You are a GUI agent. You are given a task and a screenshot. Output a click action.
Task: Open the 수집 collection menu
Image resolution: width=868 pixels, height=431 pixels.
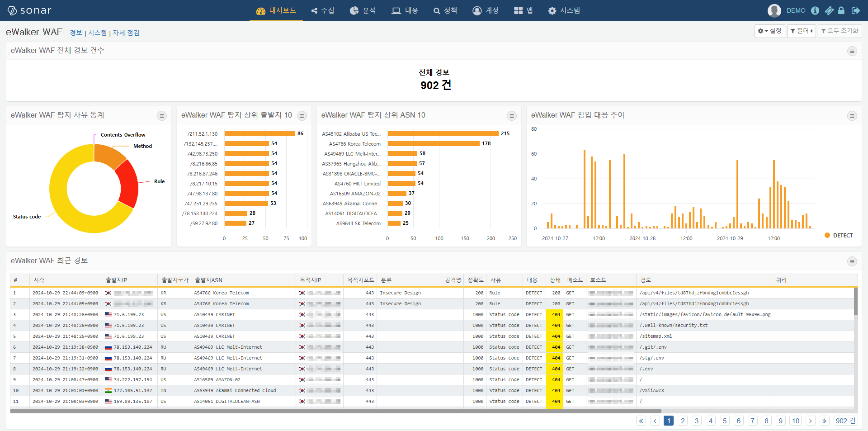pyautogui.click(x=323, y=10)
